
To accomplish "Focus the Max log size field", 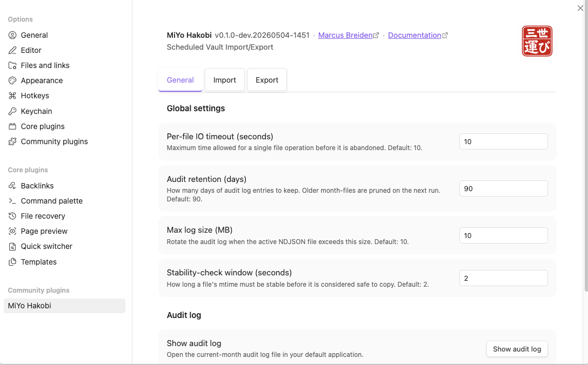I will pos(503,236).
